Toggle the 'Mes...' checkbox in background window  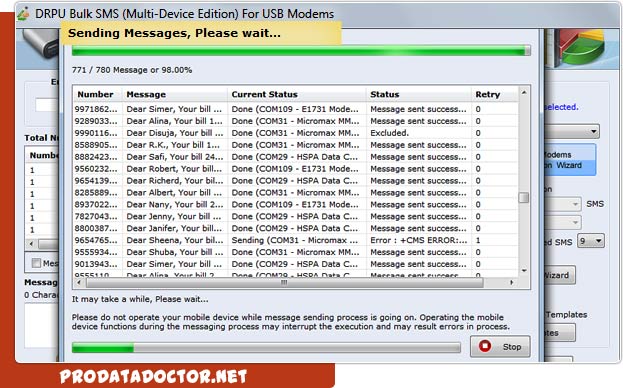click(x=36, y=263)
